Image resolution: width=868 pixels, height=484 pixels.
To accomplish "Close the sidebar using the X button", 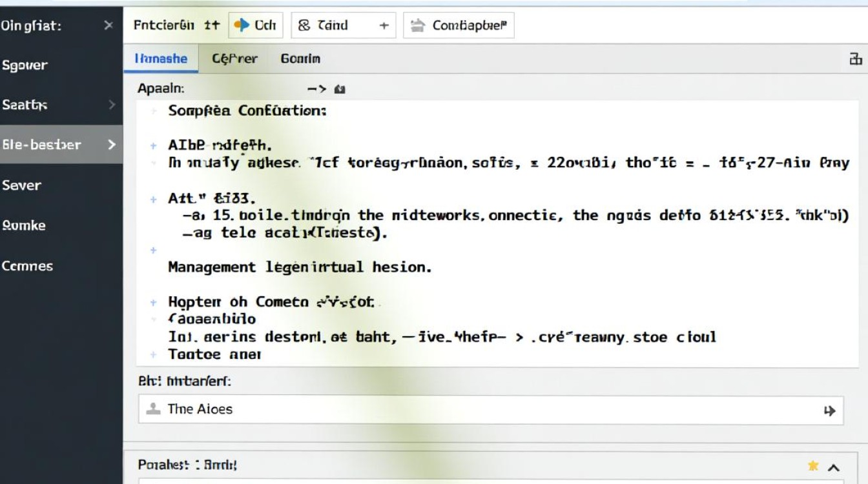I will click(108, 25).
